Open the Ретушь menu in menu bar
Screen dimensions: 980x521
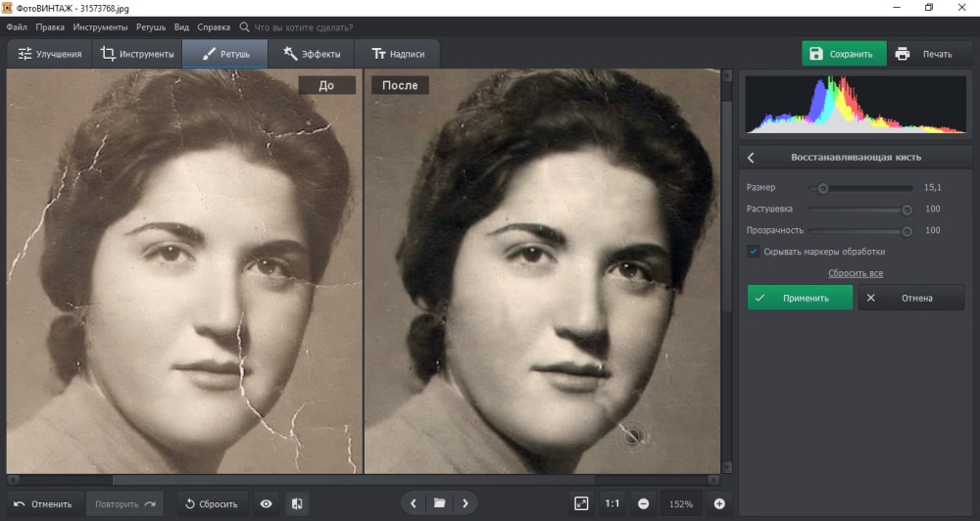[151, 27]
